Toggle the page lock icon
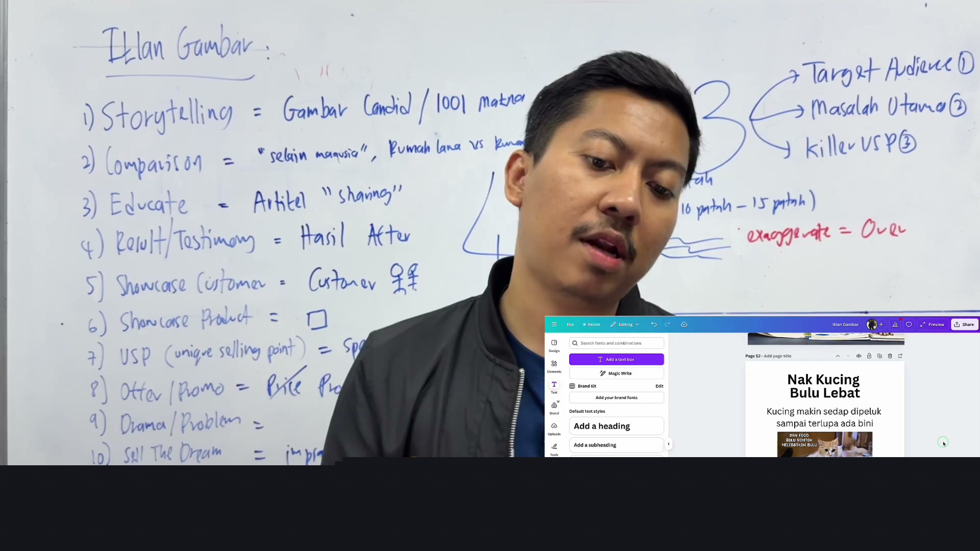 pyautogui.click(x=869, y=356)
